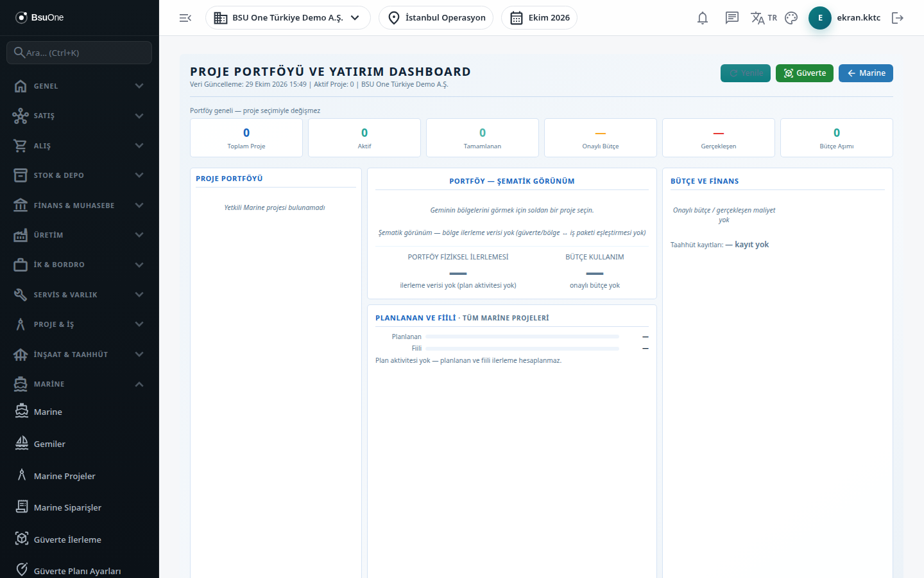
Task: Expand the SERVİS & VARLIK chevron
Action: [x=139, y=295]
